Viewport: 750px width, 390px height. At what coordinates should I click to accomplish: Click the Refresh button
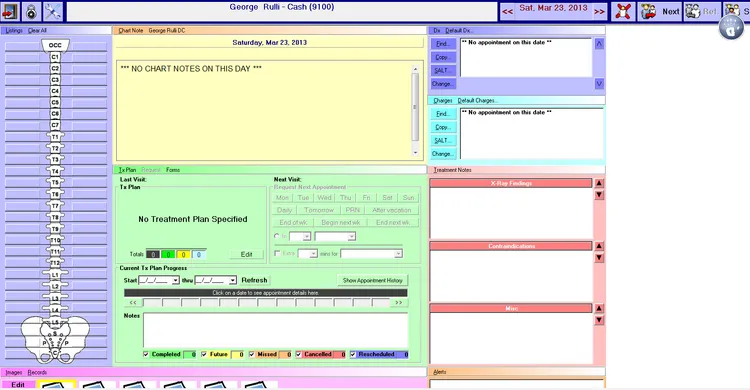pyautogui.click(x=254, y=280)
